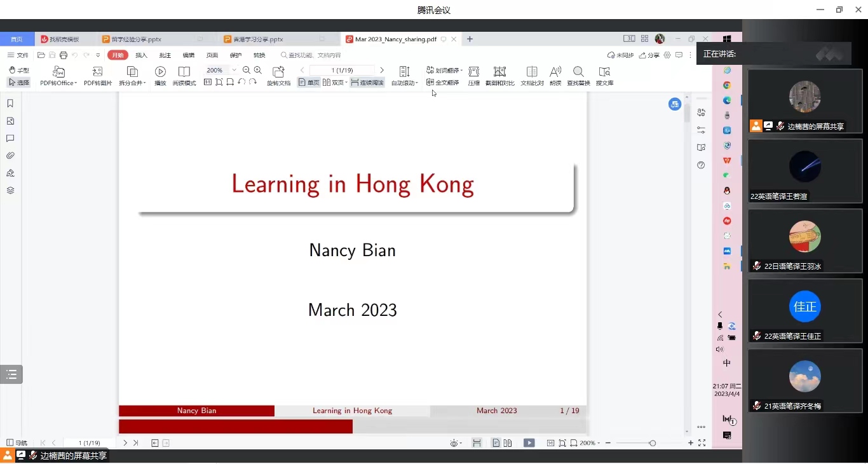868x464 pixels.
Task: Expand the PDF转Office dropdown
Action: tap(76, 83)
